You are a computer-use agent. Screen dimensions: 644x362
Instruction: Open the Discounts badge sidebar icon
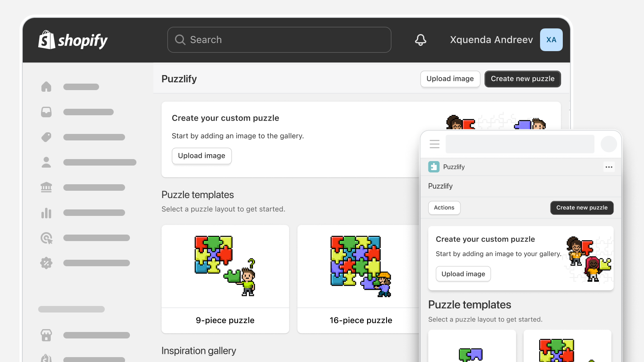[x=46, y=263]
